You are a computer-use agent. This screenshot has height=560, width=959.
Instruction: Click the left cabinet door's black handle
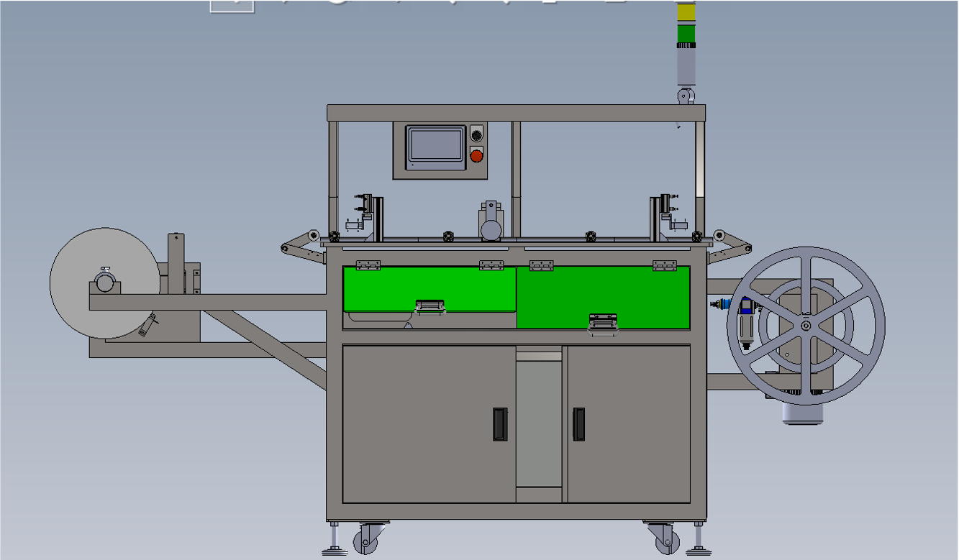tap(499, 424)
